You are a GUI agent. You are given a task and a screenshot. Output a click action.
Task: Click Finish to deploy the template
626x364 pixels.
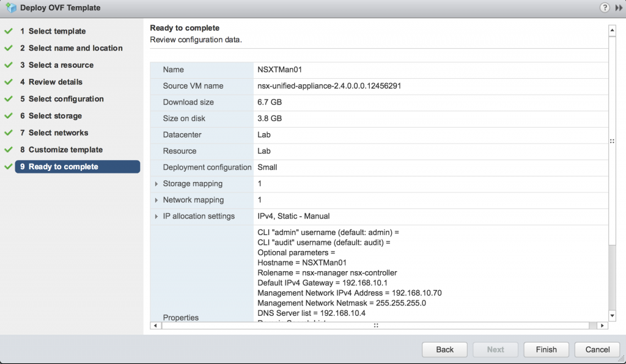(x=546, y=349)
